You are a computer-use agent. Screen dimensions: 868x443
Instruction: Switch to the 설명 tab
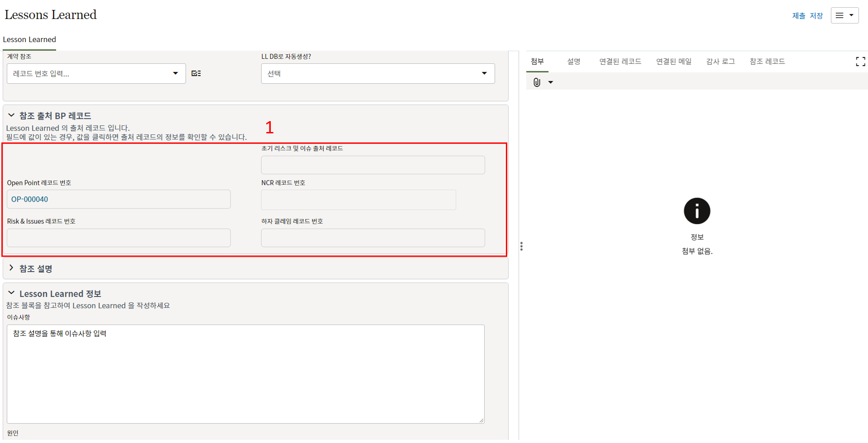(573, 61)
